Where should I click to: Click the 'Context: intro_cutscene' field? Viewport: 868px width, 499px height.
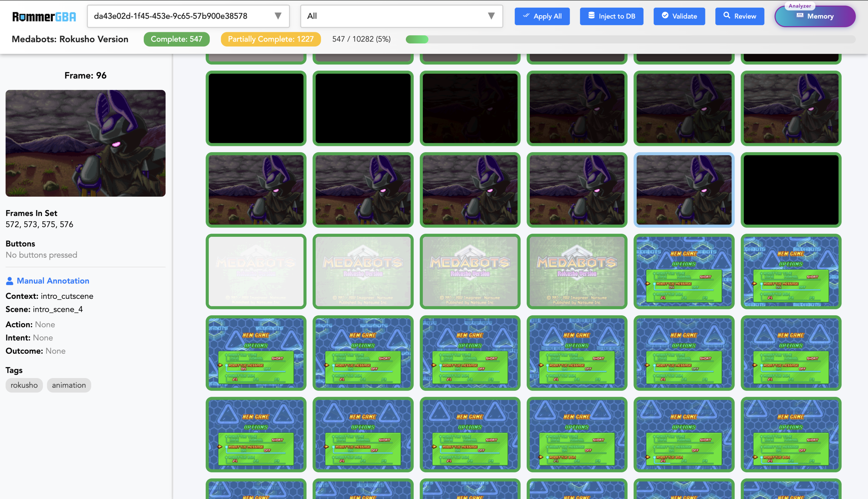coord(49,296)
